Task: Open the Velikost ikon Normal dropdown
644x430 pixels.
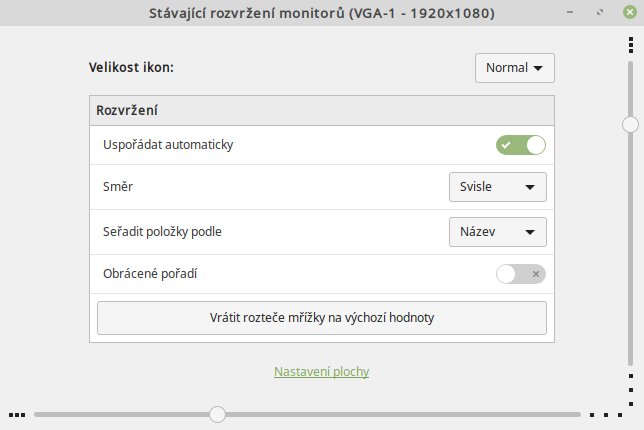Action: click(x=515, y=68)
